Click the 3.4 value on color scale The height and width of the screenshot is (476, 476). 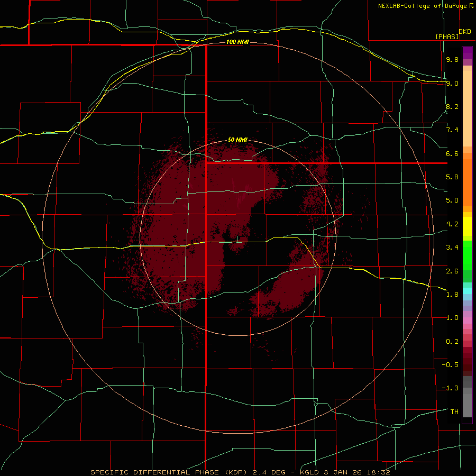point(452,248)
